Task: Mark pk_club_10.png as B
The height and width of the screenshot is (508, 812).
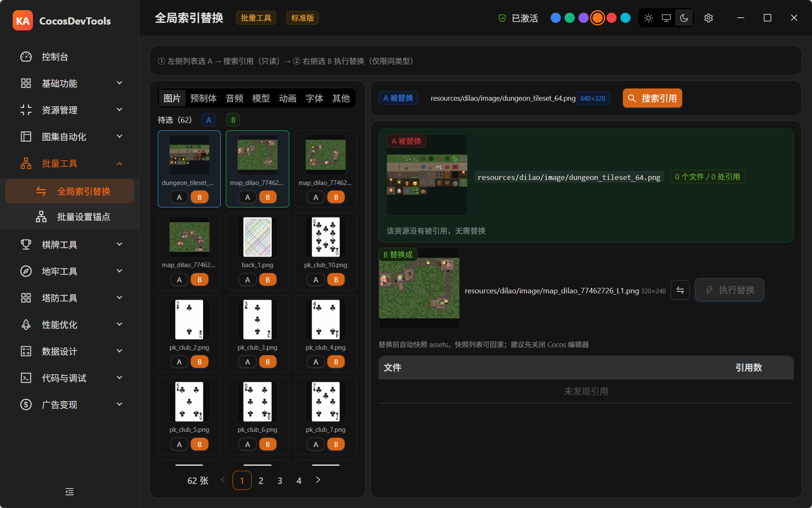Action: [336, 280]
